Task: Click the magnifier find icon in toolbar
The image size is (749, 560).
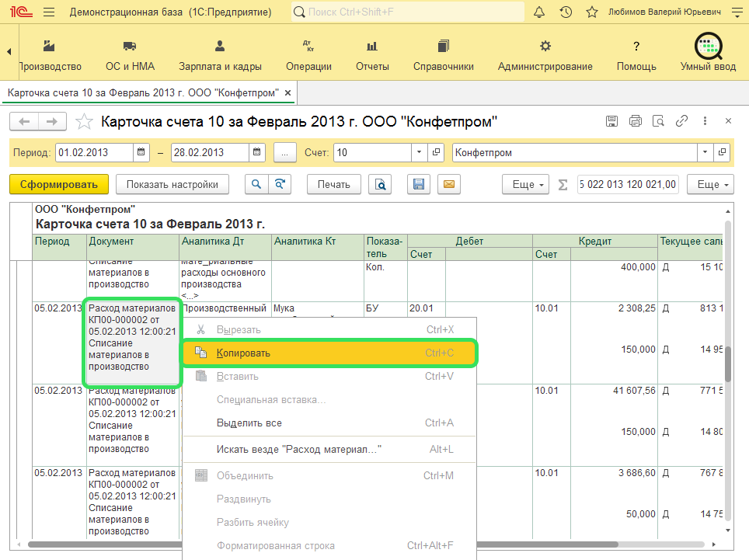Action: pyautogui.click(x=256, y=184)
